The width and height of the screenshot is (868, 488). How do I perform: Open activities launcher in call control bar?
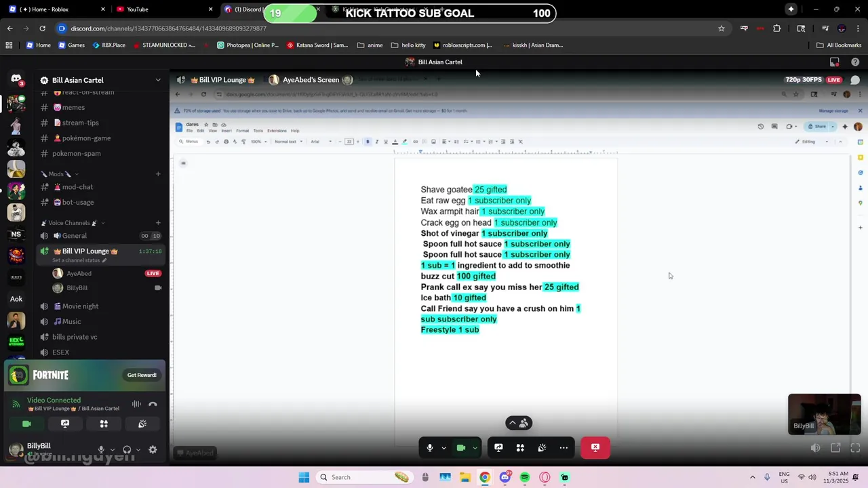click(520, 447)
